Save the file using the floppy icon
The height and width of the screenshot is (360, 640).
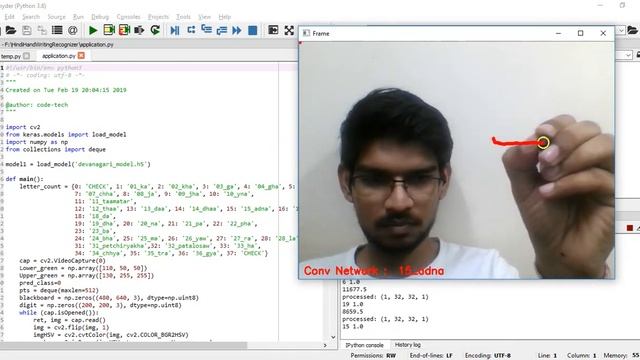[x=27, y=30]
